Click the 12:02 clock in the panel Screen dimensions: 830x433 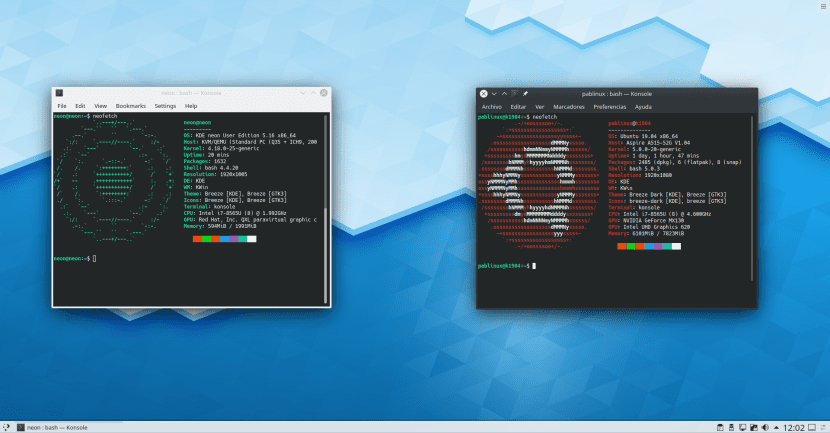[x=800, y=426]
